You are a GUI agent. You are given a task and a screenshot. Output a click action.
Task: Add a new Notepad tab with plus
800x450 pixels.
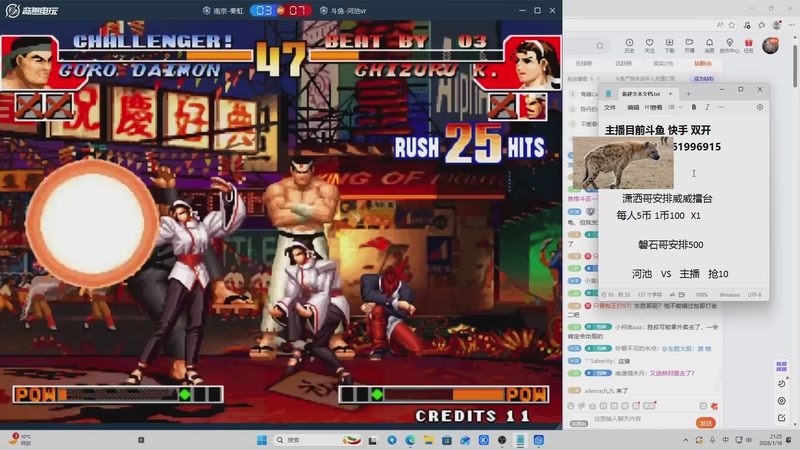coord(688,94)
